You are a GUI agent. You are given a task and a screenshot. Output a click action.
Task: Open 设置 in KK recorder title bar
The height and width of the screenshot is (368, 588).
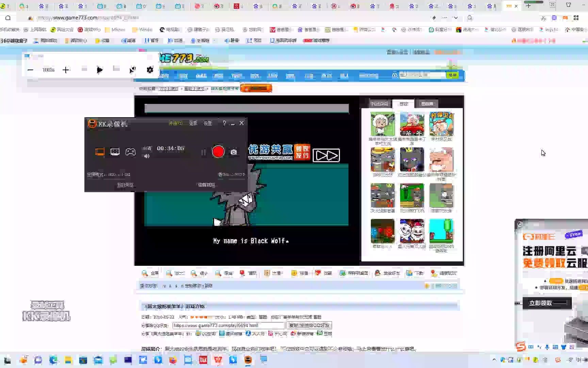[208, 123]
